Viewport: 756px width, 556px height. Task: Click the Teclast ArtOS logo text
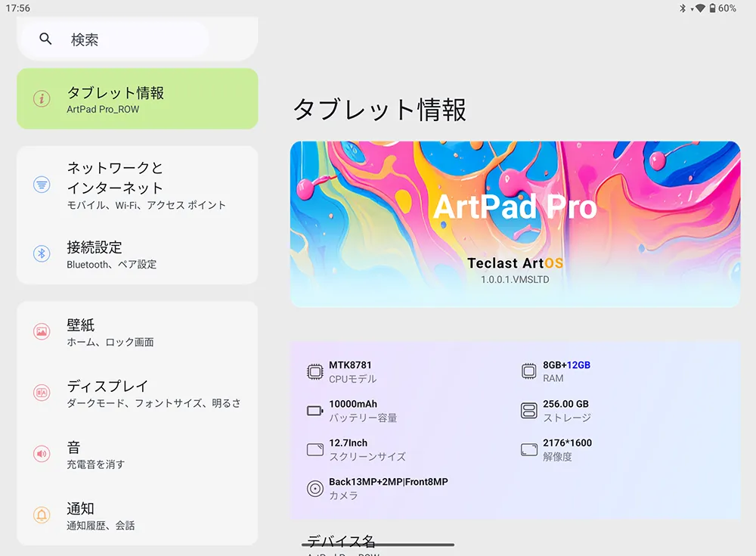coord(515,263)
